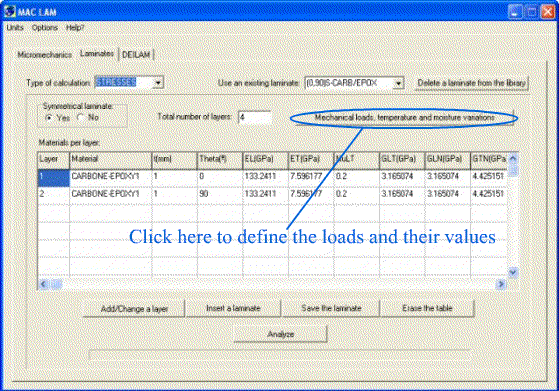Click the Erase the table button
The height and width of the screenshot is (391, 559).
pos(427,308)
